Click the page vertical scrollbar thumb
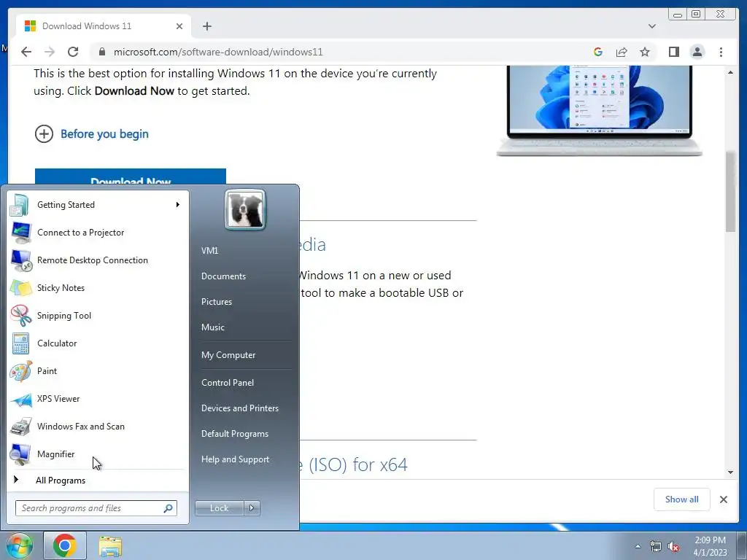This screenshot has height=560, width=747. [730, 192]
